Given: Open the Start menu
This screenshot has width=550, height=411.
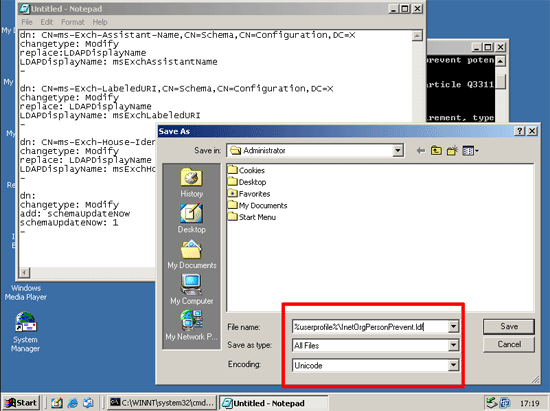Looking at the screenshot, I should point(21,403).
